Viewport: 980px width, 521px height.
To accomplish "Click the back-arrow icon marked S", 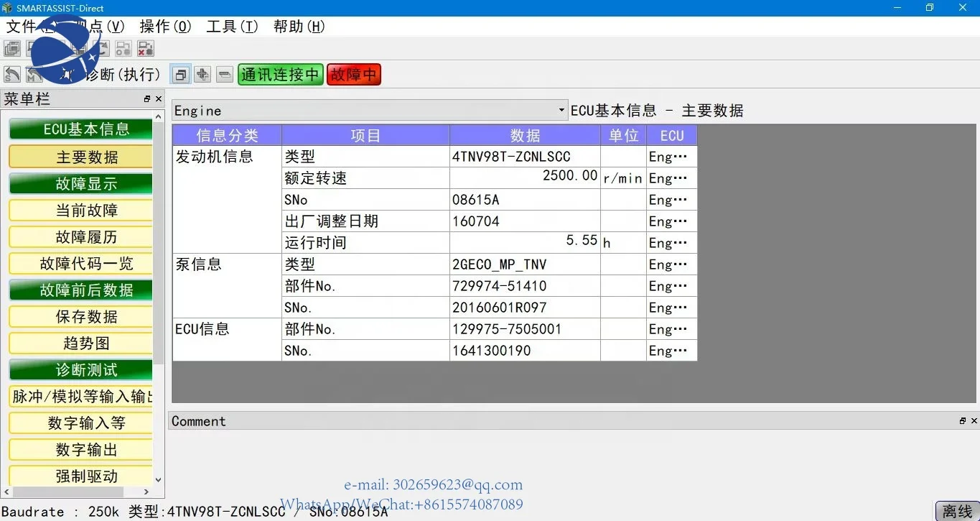I will [x=12, y=75].
